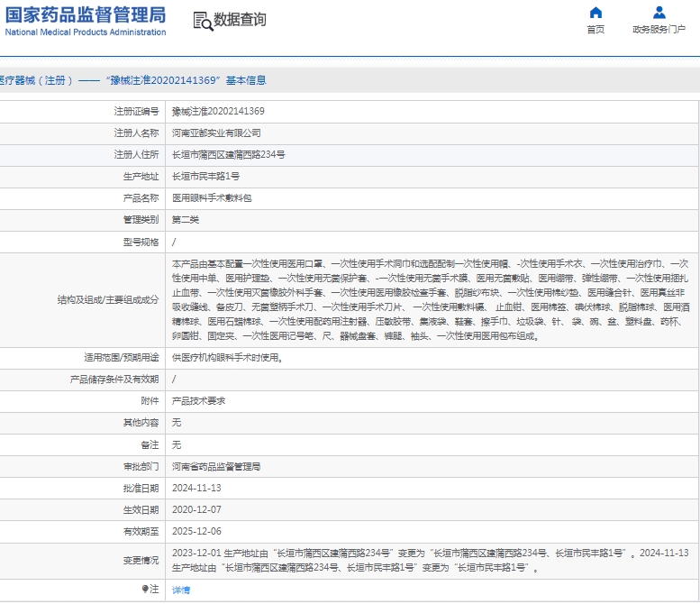
Task: Click the 第二类 management category value
Action: [x=186, y=220]
